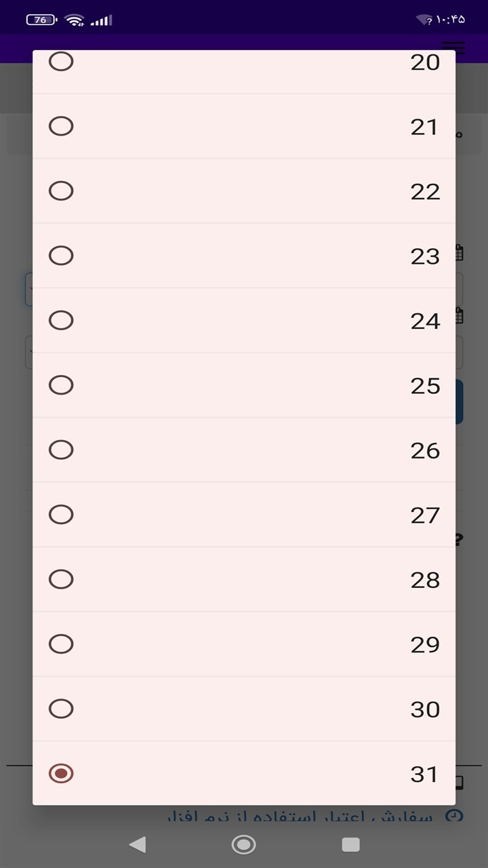The width and height of the screenshot is (488, 868).
Task: Choose the radio option for 23
Action: pyautogui.click(x=61, y=256)
